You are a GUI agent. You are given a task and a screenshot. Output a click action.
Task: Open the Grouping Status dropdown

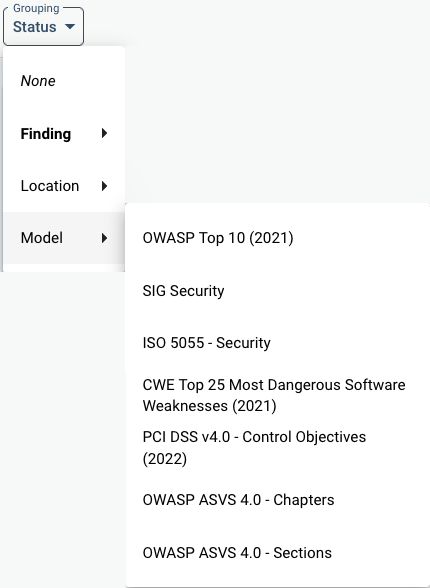(x=43, y=26)
